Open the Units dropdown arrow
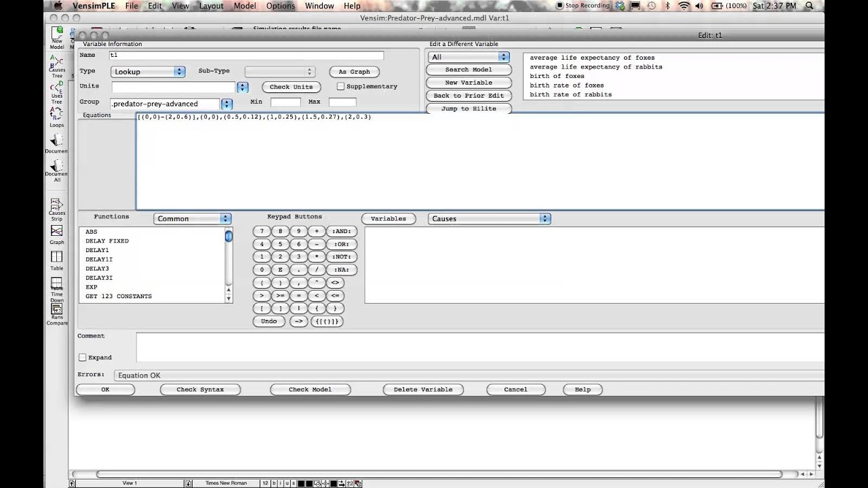Image resolution: width=868 pixels, height=488 pixels. 242,87
